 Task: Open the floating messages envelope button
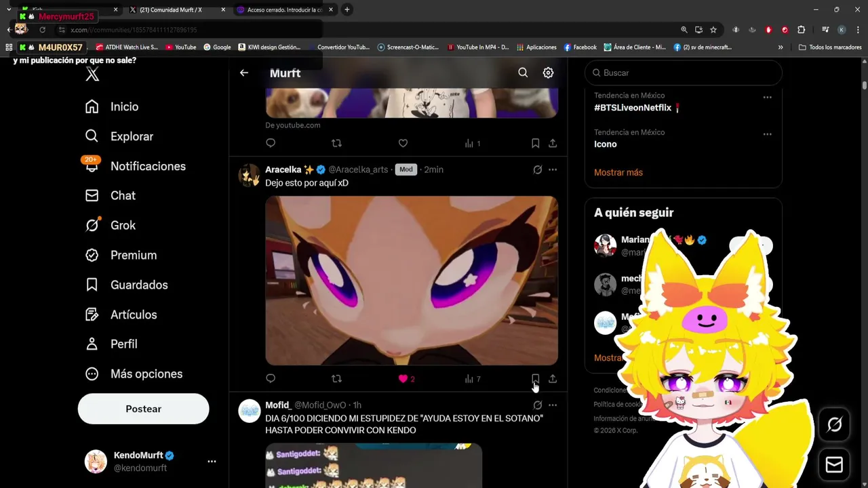835,464
